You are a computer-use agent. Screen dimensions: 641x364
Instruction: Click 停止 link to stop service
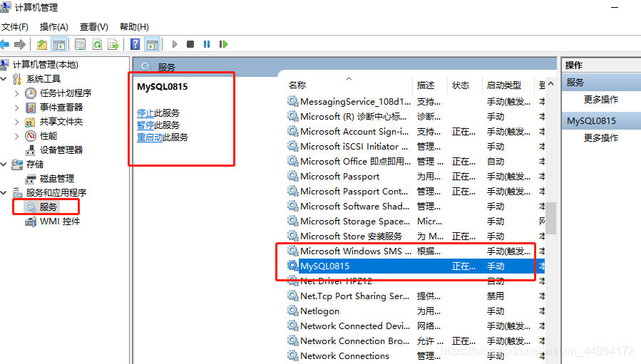coord(145,113)
